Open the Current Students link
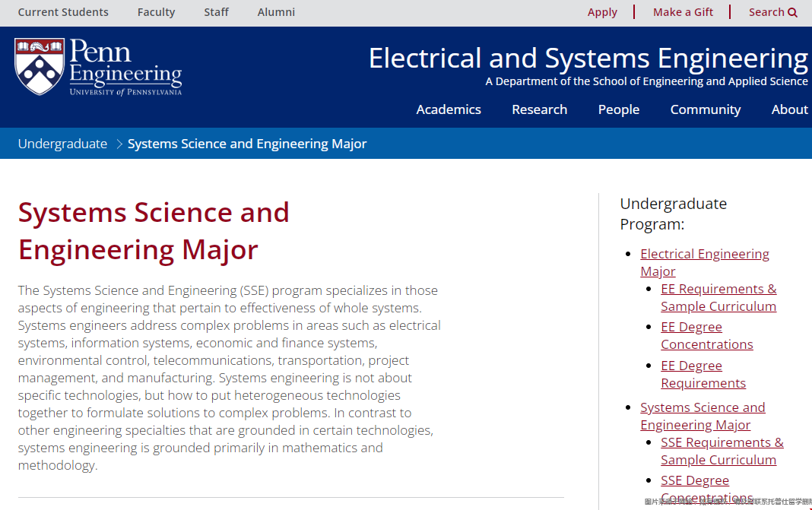Screen dimensions: 812x510 tap(63, 12)
